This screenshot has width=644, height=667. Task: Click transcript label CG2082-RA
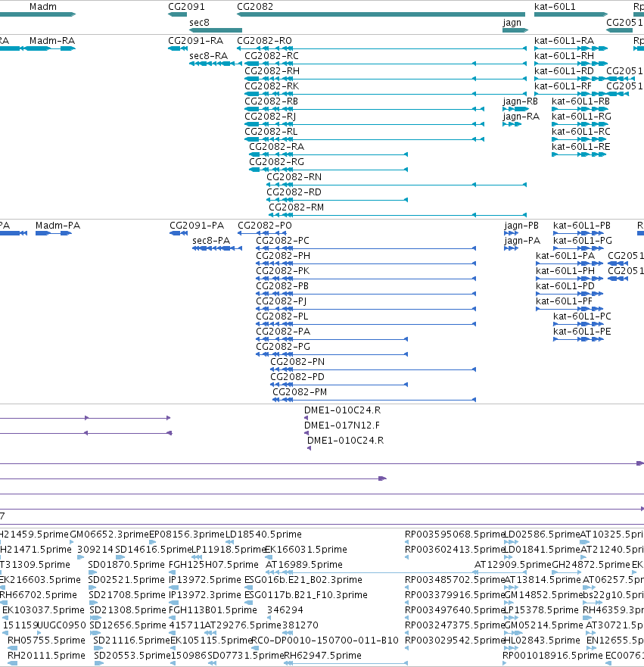pyautogui.click(x=277, y=147)
